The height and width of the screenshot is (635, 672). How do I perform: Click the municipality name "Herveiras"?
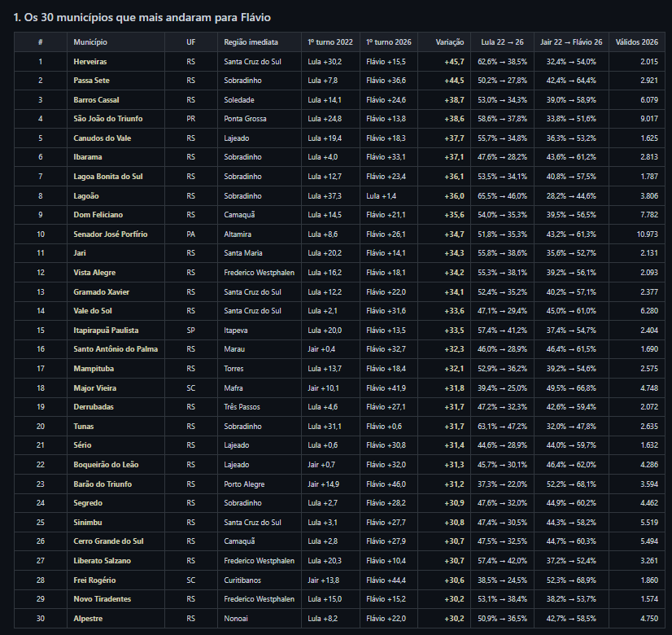pos(90,62)
